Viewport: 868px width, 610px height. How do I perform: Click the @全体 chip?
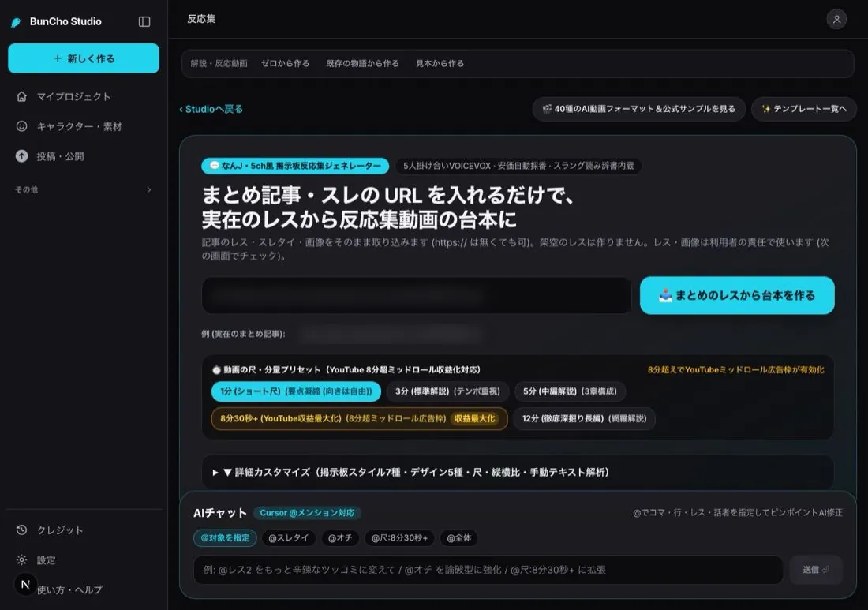click(459, 538)
